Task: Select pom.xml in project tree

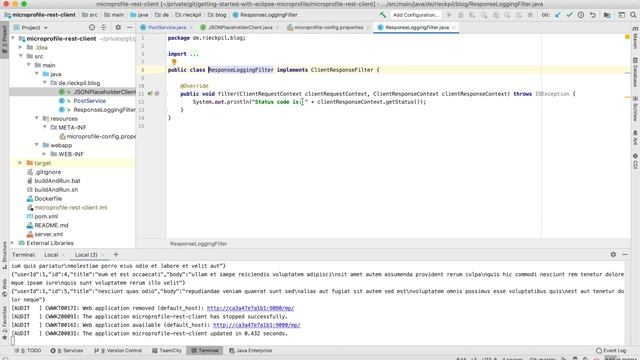Action: tap(46, 216)
